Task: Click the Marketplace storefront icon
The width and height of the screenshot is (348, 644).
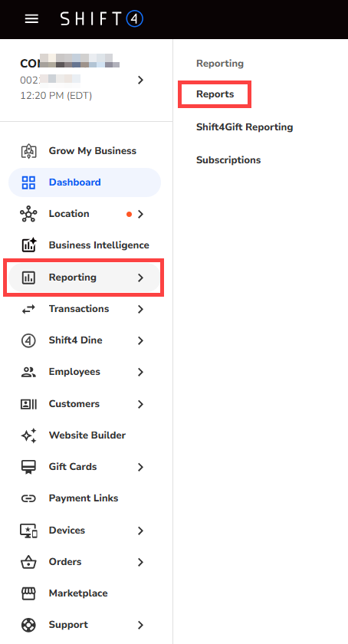Action: [x=28, y=593]
